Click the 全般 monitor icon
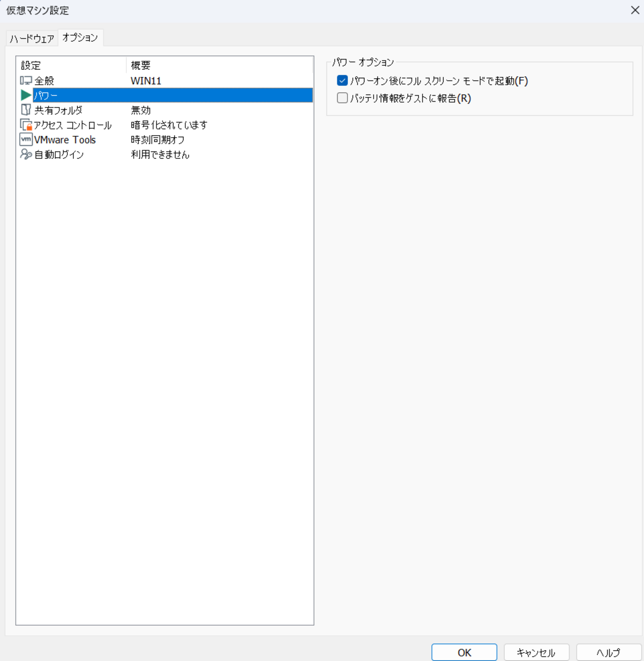The image size is (644, 661). click(x=26, y=80)
